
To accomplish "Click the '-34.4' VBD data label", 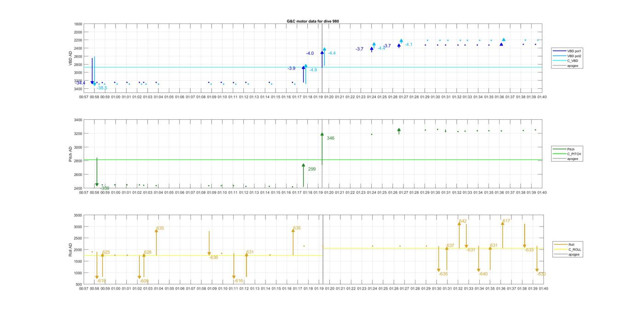I will 80,83.
